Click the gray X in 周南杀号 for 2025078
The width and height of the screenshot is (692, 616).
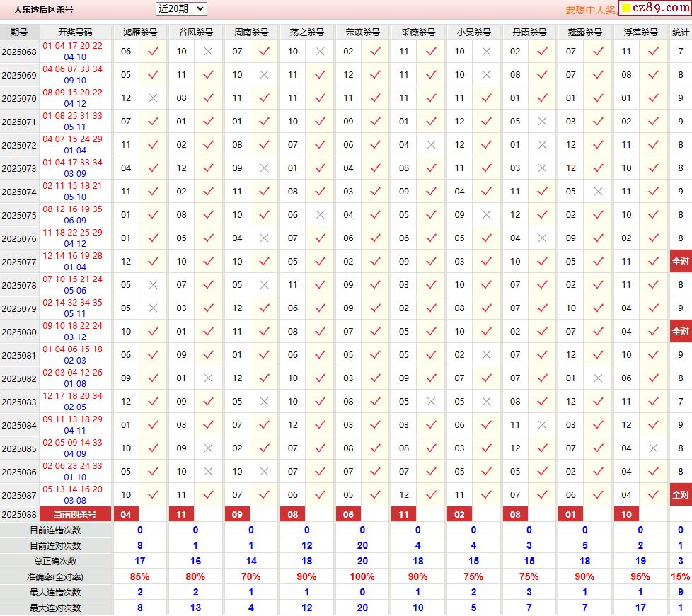[264, 285]
